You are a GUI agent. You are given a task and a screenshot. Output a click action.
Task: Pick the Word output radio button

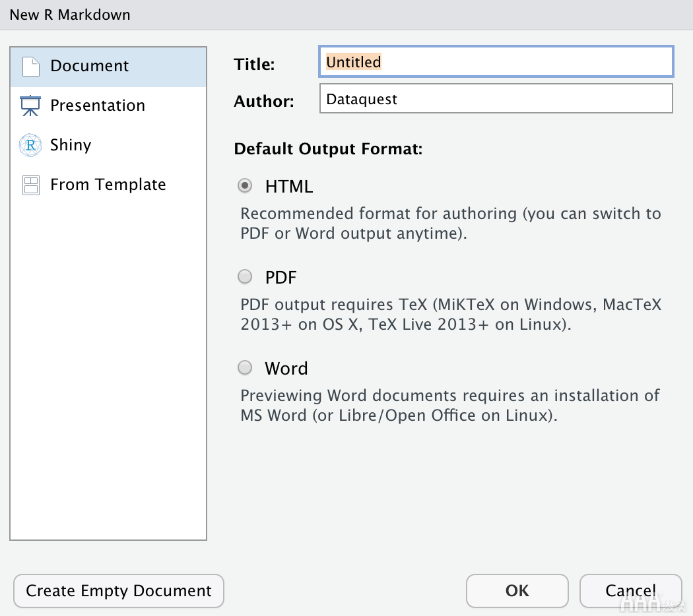pyautogui.click(x=245, y=368)
